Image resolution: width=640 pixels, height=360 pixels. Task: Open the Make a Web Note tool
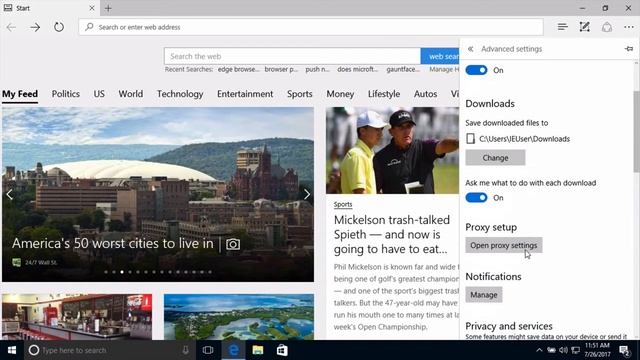tap(584, 27)
